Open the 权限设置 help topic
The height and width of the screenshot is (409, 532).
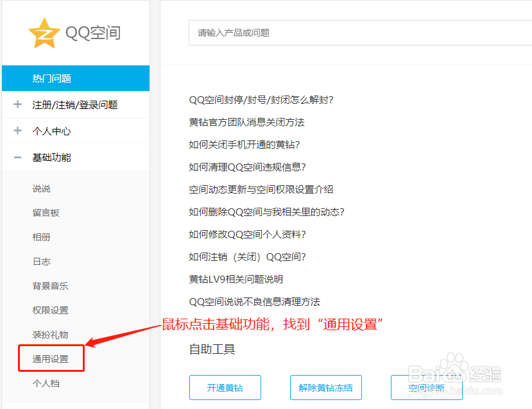tap(50, 310)
